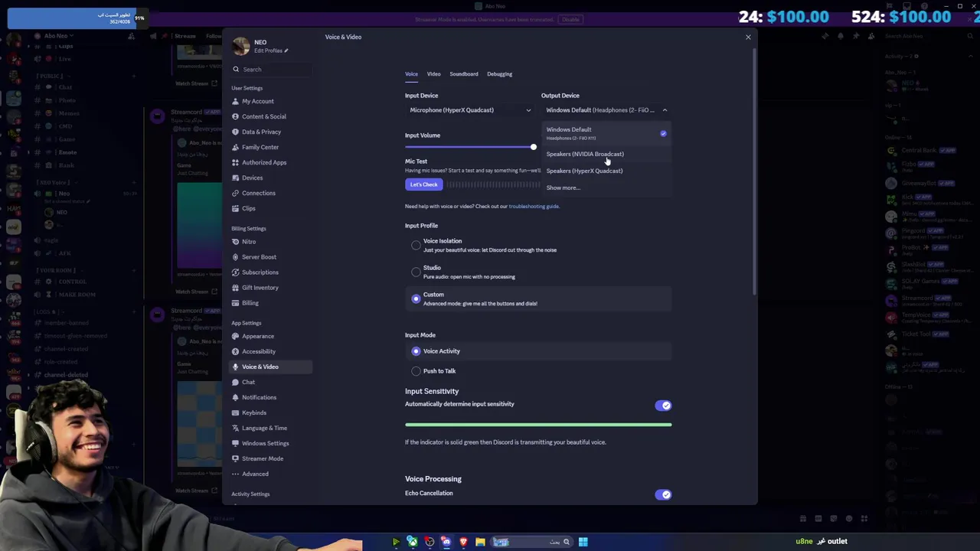Switch to the Video tab
The image size is (980, 551).
tap(433, 74)
